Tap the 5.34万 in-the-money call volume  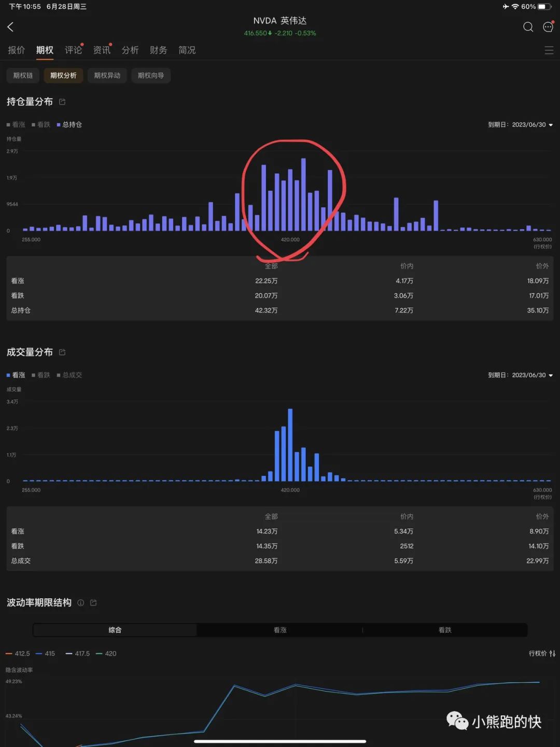coord(403,531)
